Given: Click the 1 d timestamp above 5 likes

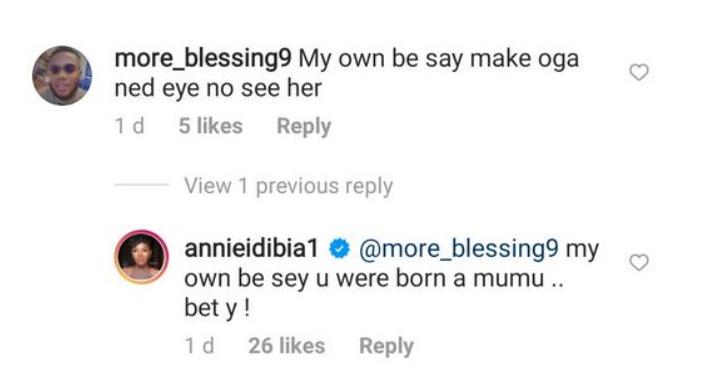Looking at the screenshot, I should tap(129, 126).
